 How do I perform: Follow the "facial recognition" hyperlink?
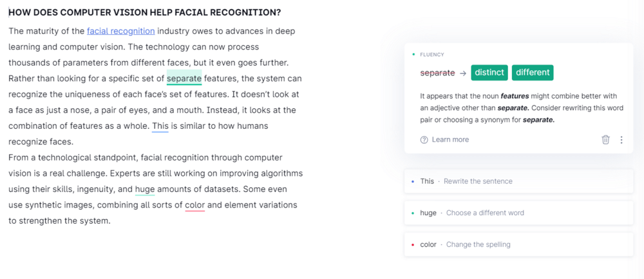(120, 31)
